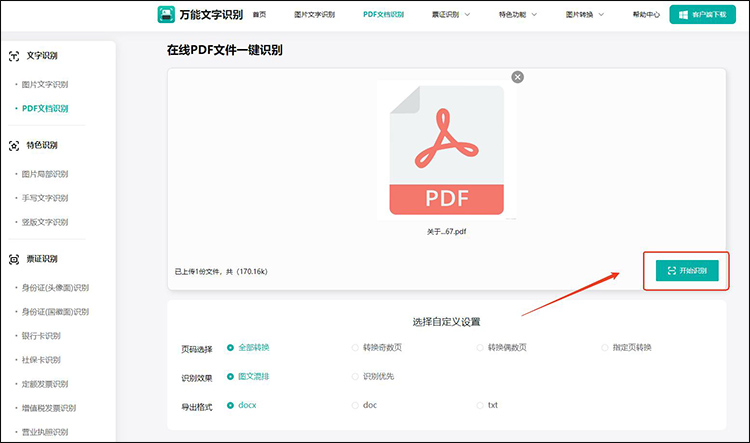The width and height of the screenshot is (750, 443).
Task: Select 图片文字识别 in the left sidebar
Action: 45,85
